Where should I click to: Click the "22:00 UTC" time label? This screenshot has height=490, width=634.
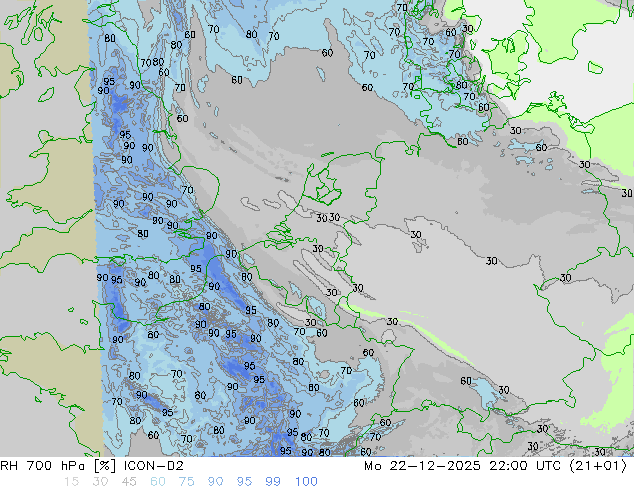(525, 466)
